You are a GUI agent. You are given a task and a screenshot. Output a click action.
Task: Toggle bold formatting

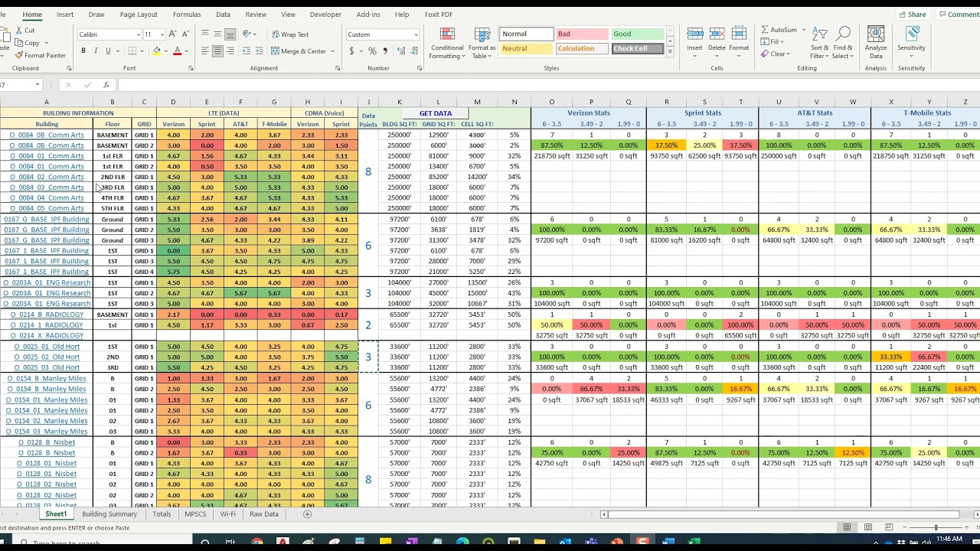pos(83,51)
